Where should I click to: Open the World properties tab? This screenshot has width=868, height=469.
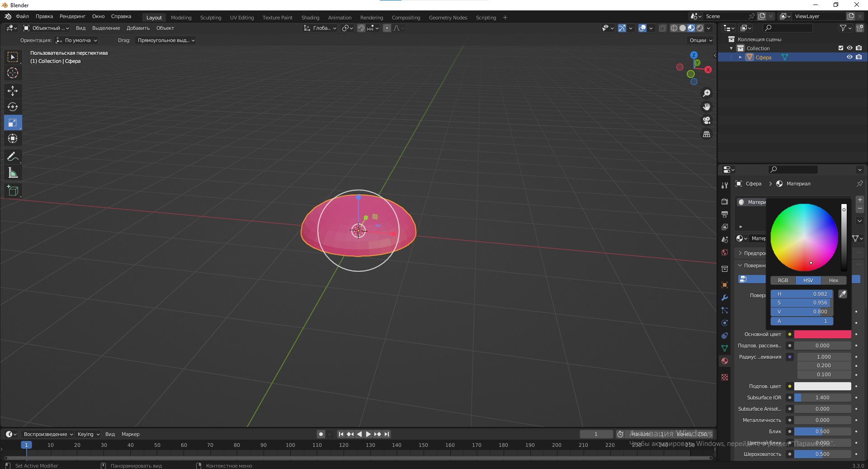(725, 252)
